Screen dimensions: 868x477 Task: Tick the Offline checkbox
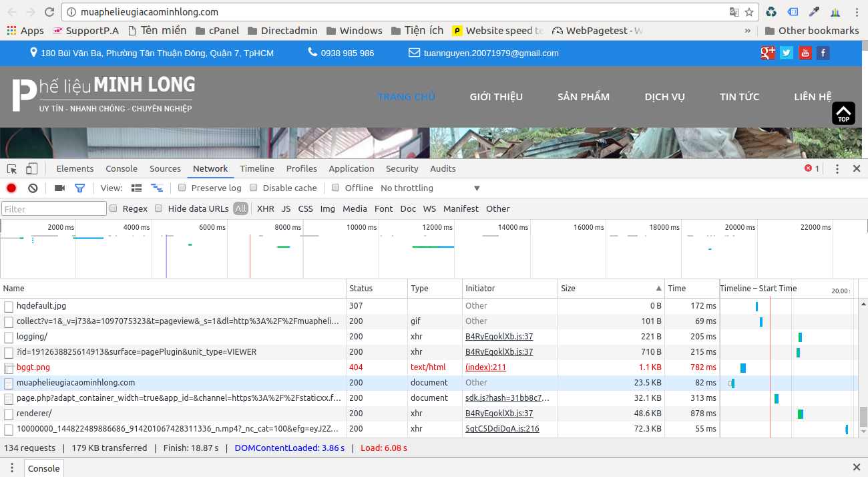(x=336, y=188)
